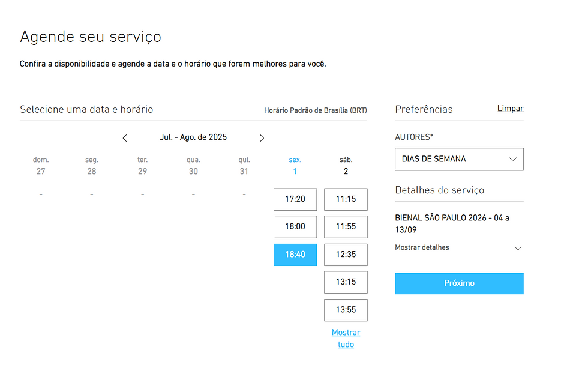Choose the 18:00 time slot
Image resolution: width=588 pixels, height=371 pixels.
[295, 226]
